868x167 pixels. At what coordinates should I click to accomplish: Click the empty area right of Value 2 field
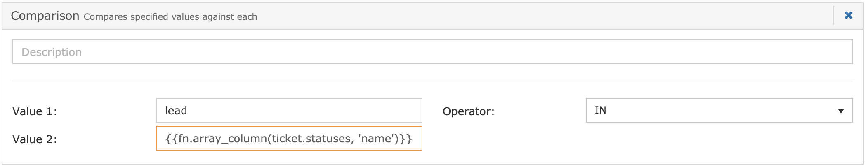coord(619,139)
